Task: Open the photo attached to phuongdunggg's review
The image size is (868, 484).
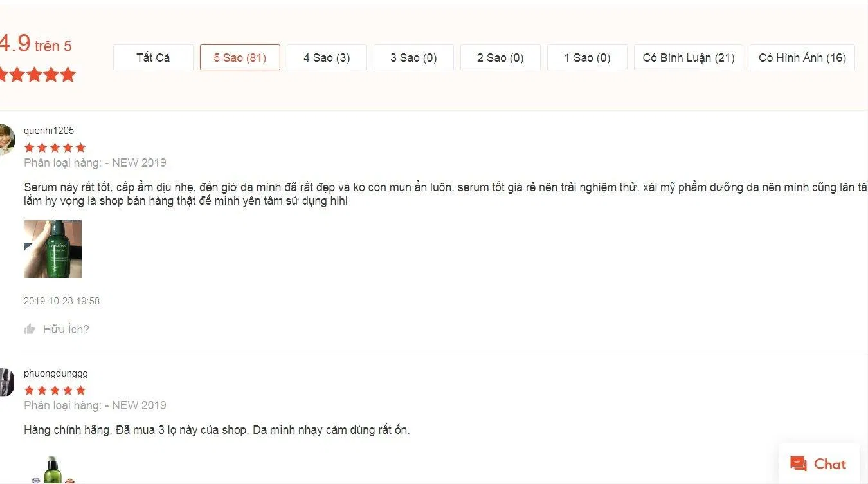Action: click(52, 473)
